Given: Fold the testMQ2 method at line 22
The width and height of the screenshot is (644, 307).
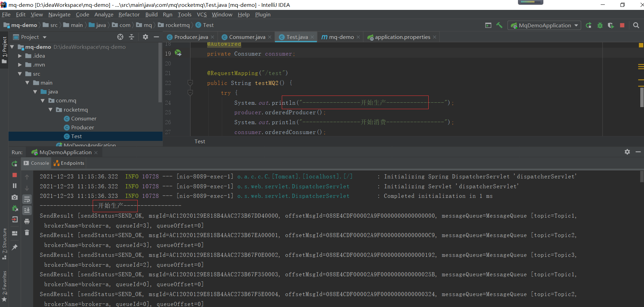Looking at the screenshot, I should click(190, 83).
